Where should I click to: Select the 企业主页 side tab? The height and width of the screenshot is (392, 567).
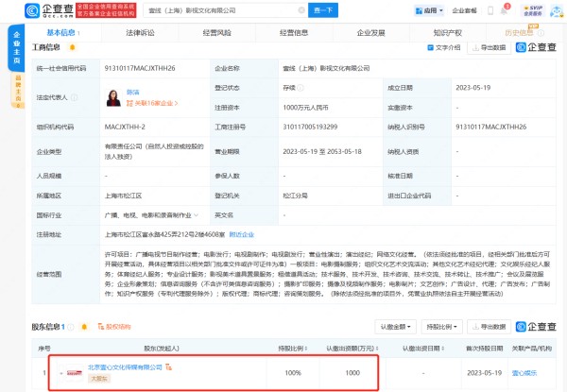click(17, 47)
